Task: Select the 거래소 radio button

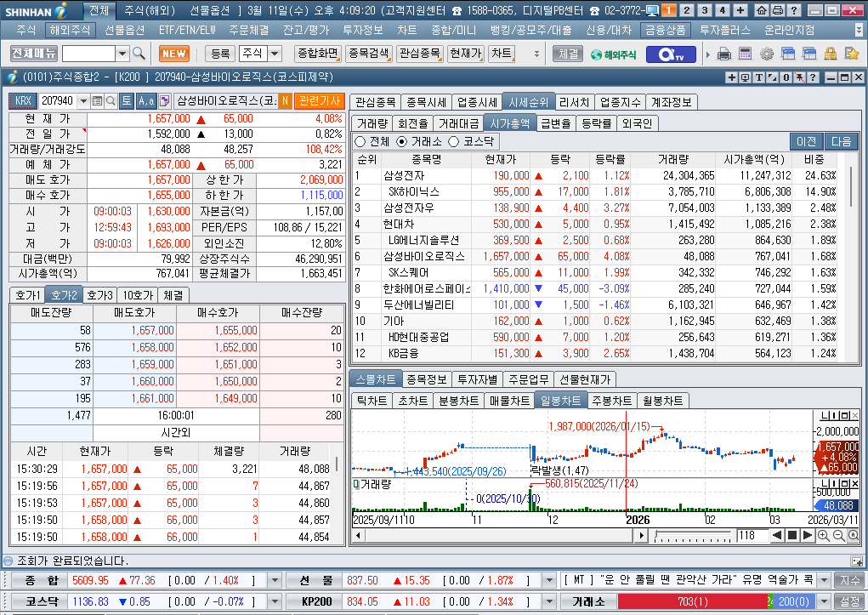Action: [x=402, y=142]
